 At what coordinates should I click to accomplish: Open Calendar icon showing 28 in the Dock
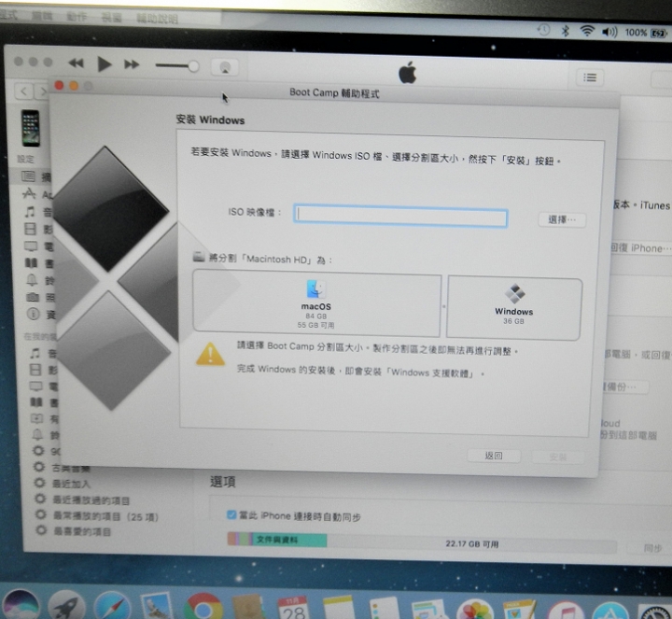(x=293, y=608)
